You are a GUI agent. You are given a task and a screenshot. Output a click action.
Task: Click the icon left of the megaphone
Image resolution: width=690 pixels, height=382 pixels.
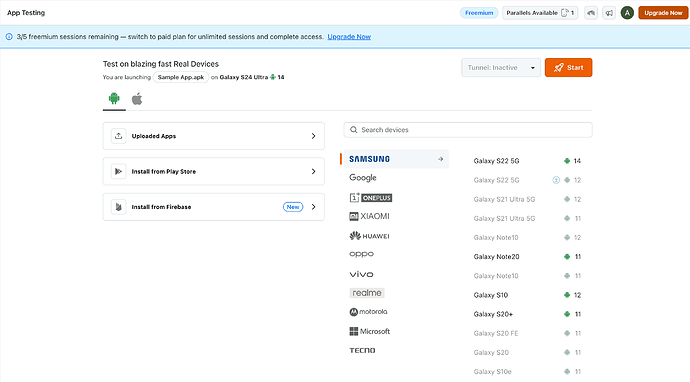pos(591,13)
